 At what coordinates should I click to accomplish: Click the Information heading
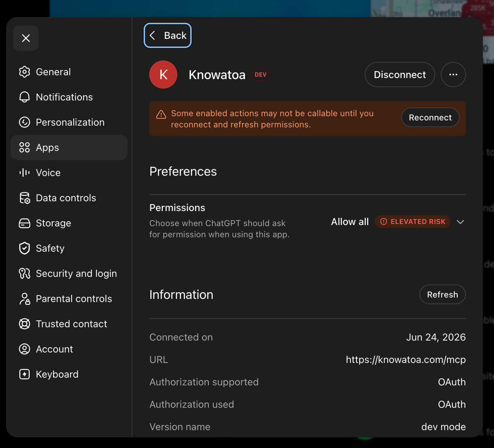181,295
